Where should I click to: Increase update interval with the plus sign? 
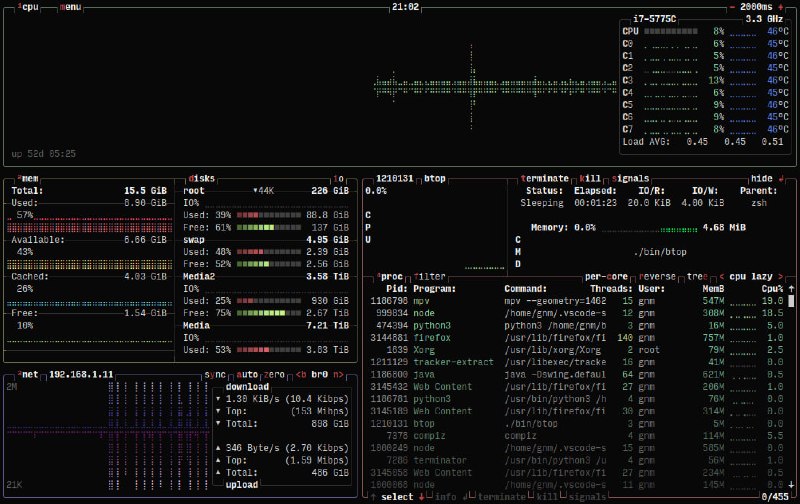[781, 7]
